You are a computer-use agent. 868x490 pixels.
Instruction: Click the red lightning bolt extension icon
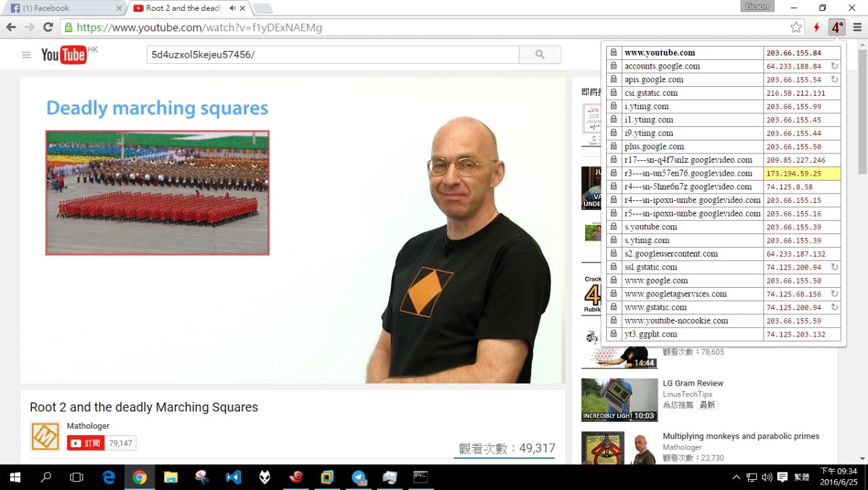point(816,27)
